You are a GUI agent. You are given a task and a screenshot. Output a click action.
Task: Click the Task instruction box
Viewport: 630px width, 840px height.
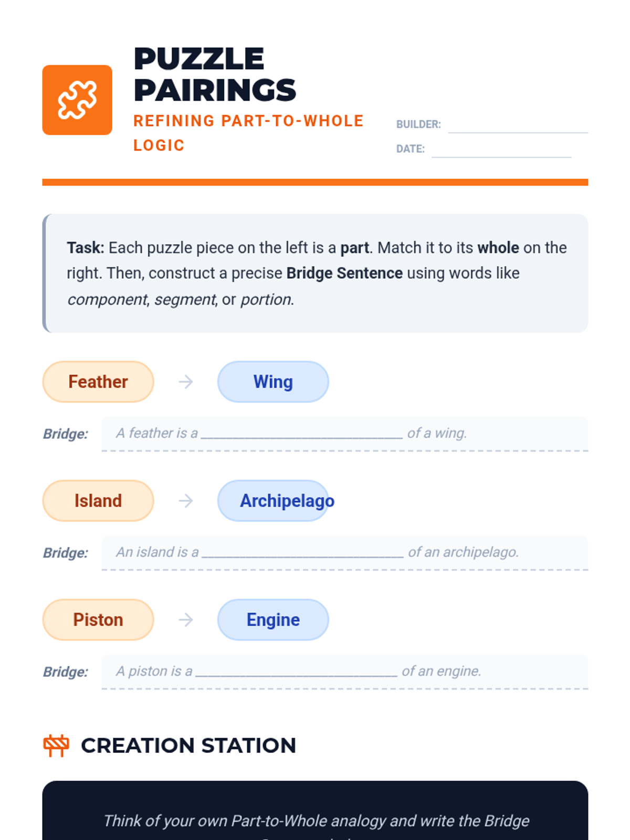(x=315, y=273)
